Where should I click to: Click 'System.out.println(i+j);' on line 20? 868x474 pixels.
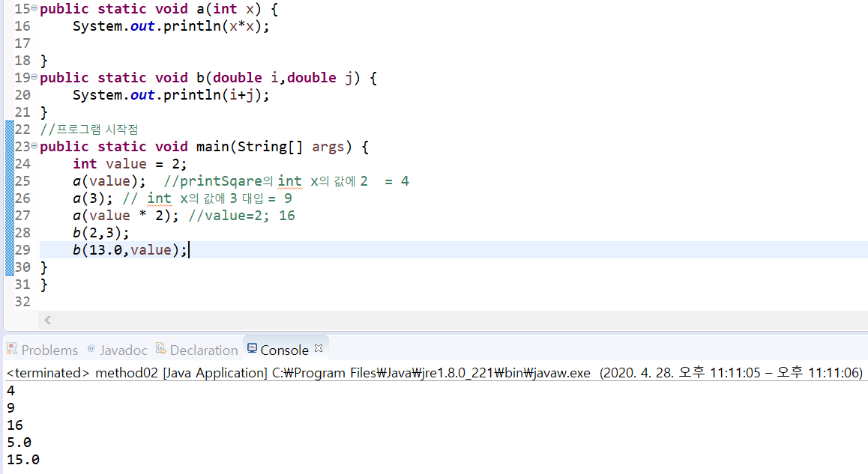170,94
